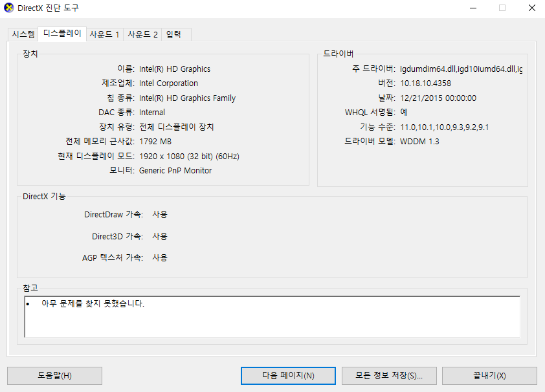Image resolution: width=545 pixels, height=392 pixels.
Task: Select the Intel Corporation manufacturer value
Action: (169, 83)
